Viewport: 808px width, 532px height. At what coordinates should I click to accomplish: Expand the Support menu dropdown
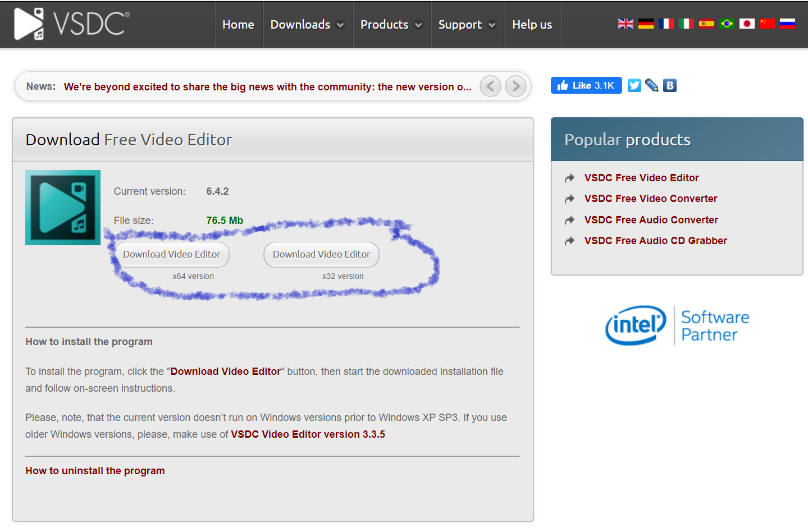[467, 25]
